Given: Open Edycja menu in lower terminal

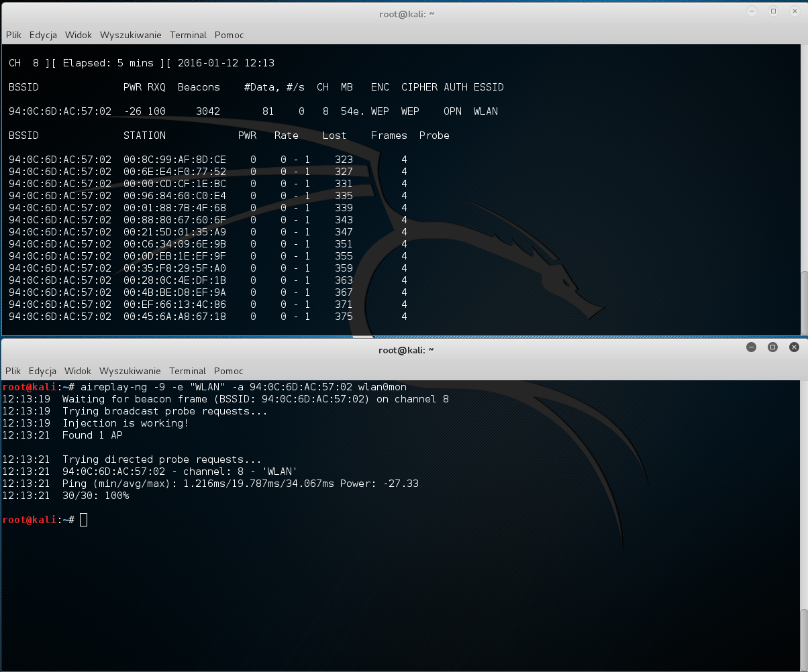Looking at the screenshot, I should (42, 371).
